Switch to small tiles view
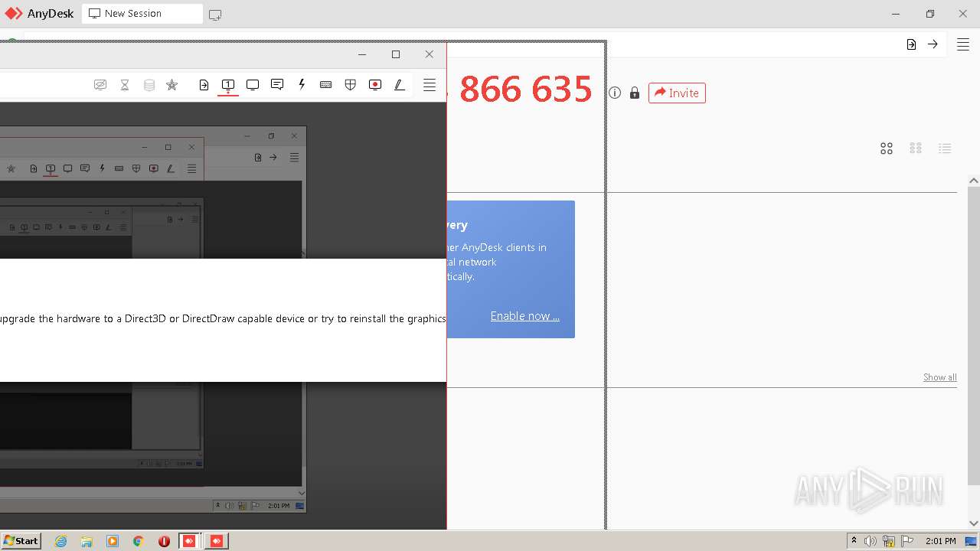The image size is (980, 551). pos(916,148)
